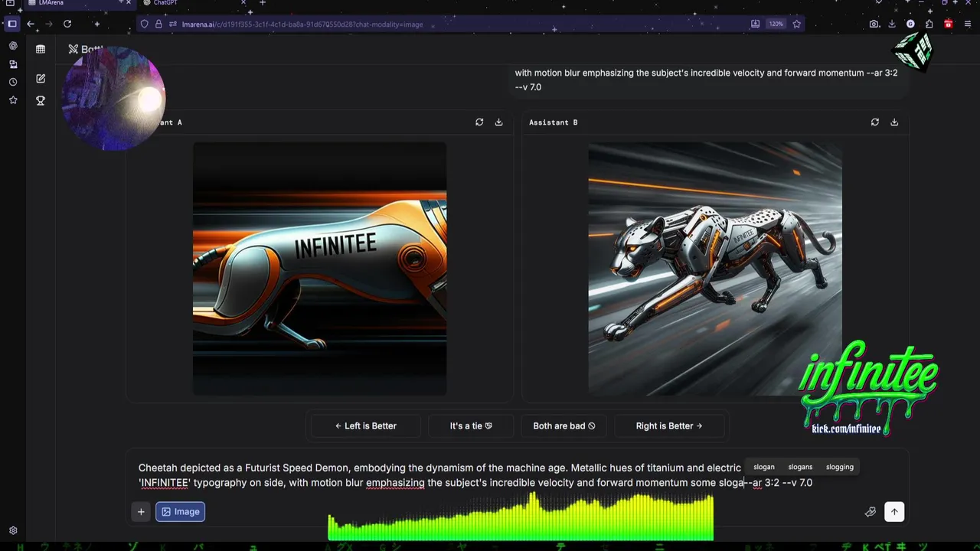Open a new browser tab
This screenshot has width=980, height=551.
[x=263, y=3]
